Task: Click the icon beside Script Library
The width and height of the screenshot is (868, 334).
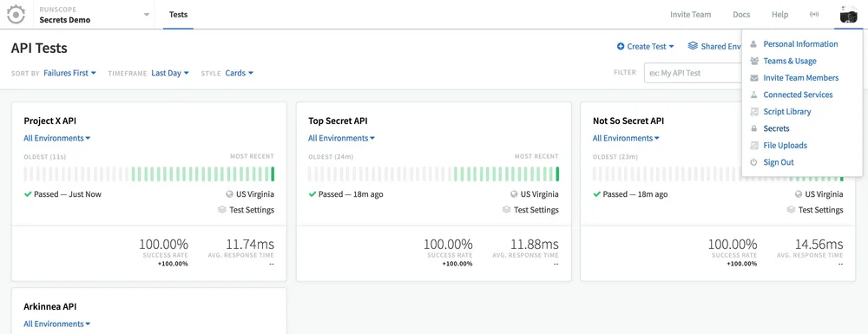Action: pos(753,112)
